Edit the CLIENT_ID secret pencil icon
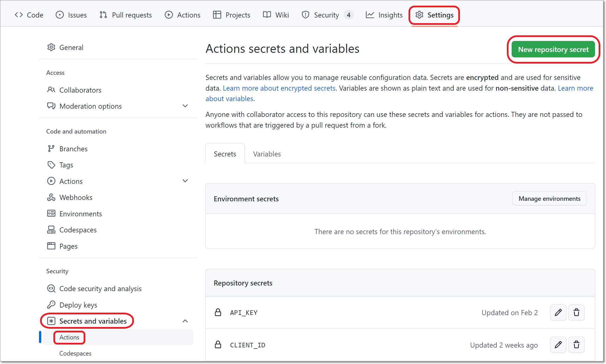Viewport: 606px width, 364px height. point(558,345)
